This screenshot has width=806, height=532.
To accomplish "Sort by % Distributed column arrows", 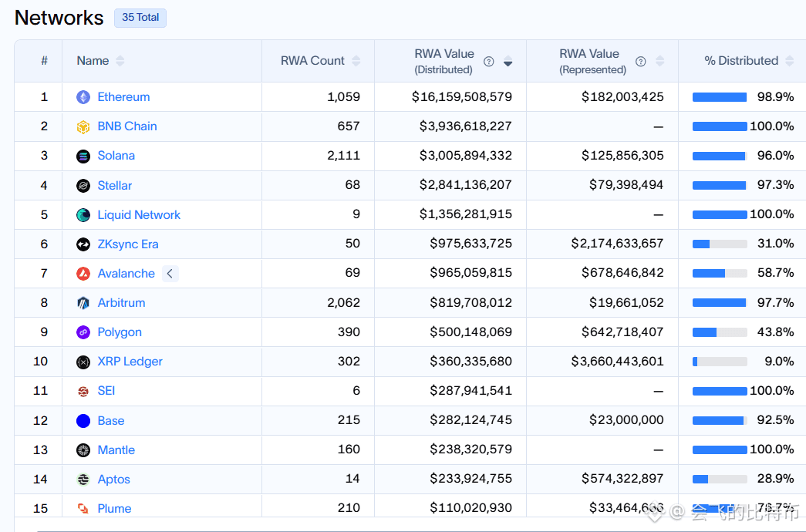I will pos(790,61).
